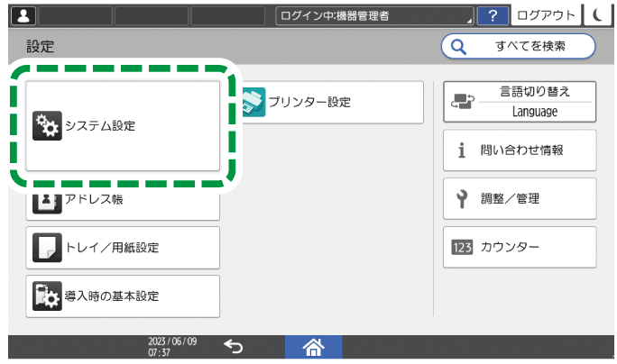The image size is (617, 364).
Task: Click the user profile icon
Action: (23, 16)
